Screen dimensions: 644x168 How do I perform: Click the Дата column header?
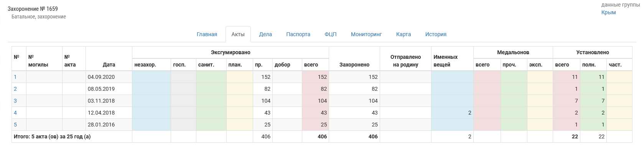coord(109,65)
